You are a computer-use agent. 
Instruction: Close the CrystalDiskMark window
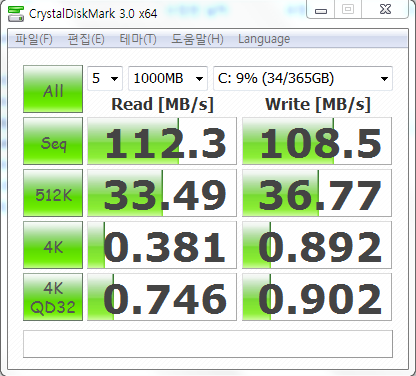385,10
